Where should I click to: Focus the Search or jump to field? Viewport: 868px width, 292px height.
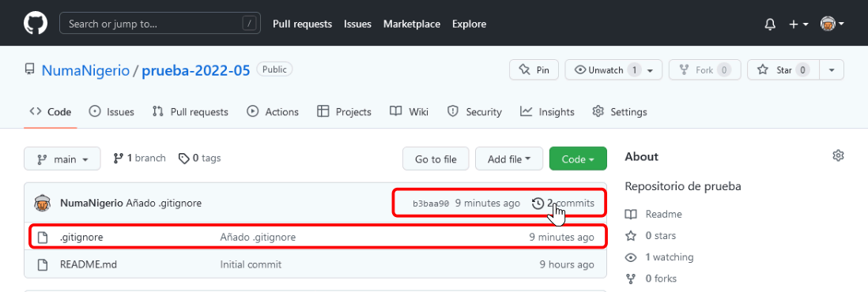tap(160, 24)
